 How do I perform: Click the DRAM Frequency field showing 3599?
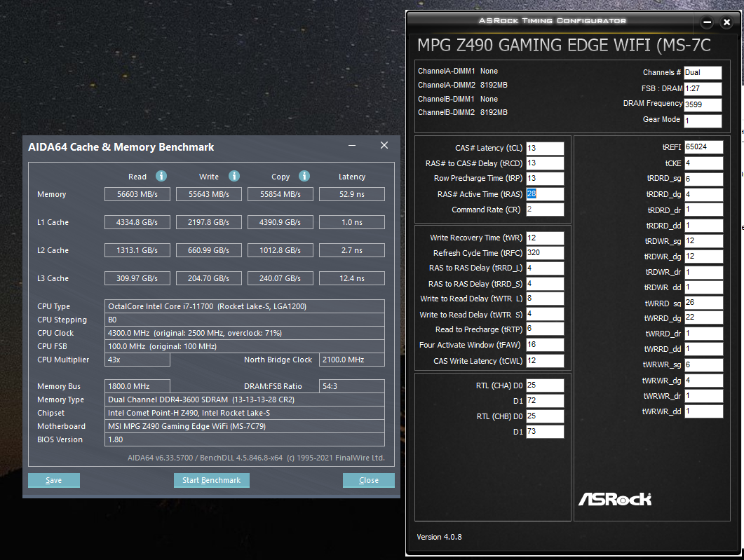(703, 104)
